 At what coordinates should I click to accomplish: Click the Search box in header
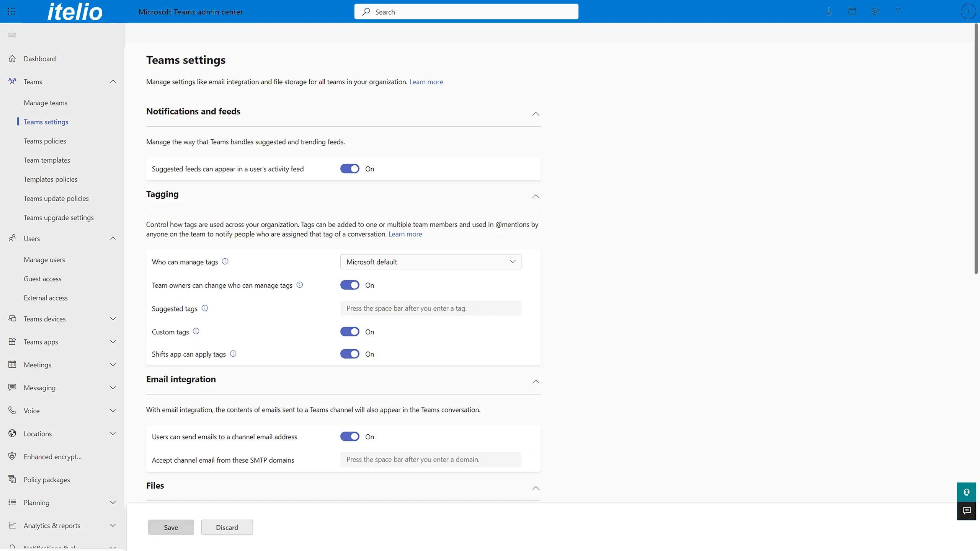466,11
